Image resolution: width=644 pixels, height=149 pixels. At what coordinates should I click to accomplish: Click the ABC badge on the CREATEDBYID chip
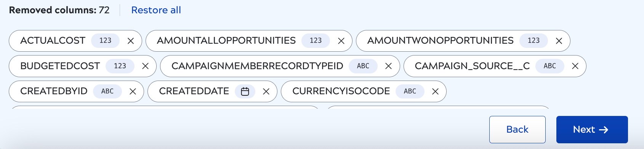(x=107, y=91)
